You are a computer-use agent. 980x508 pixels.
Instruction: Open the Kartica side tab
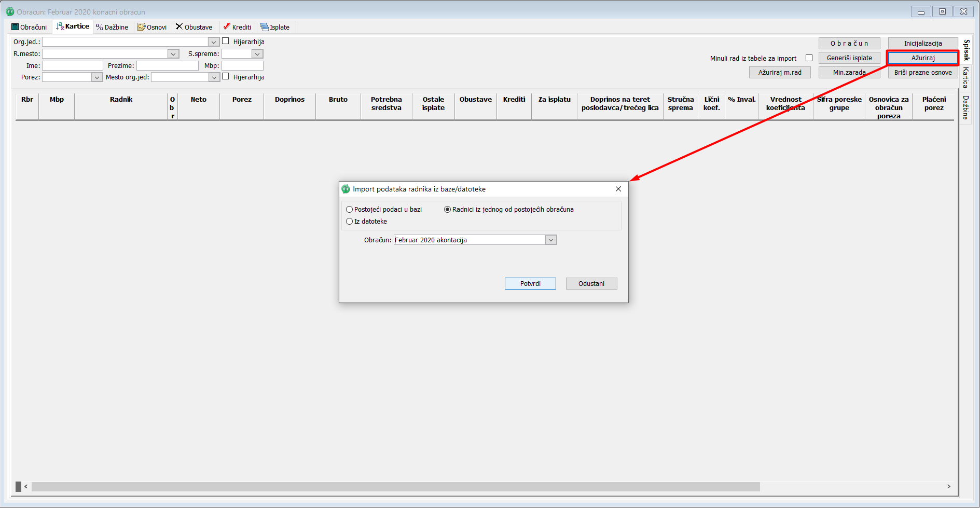point(966,78)
